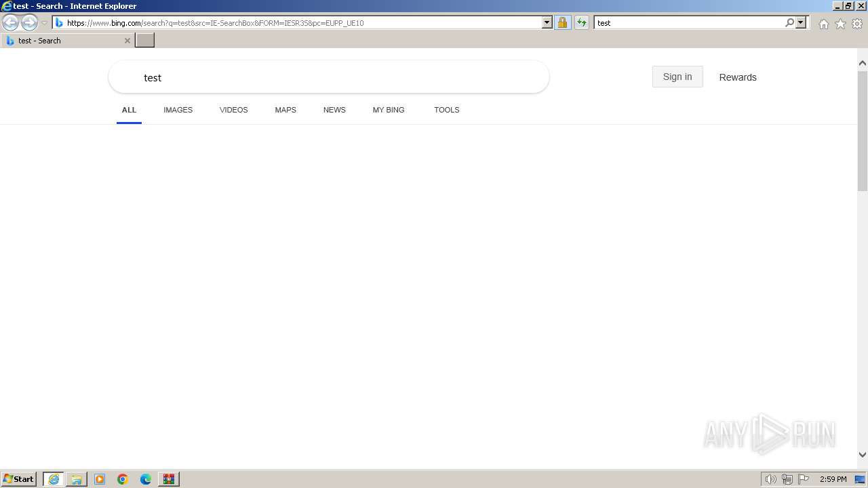
Task: Open File Explorer from the taskbar
Action: coord(76,479)
